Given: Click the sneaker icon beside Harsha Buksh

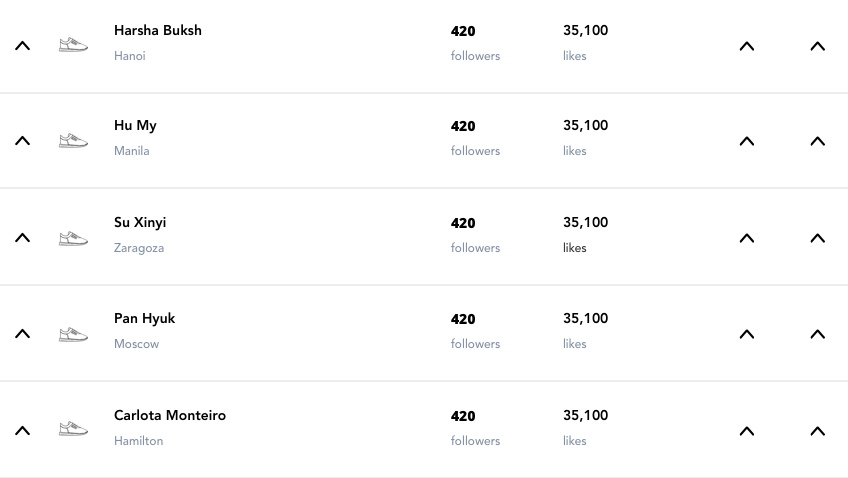Looking at the screenshot, I should [x=73, y=45].
